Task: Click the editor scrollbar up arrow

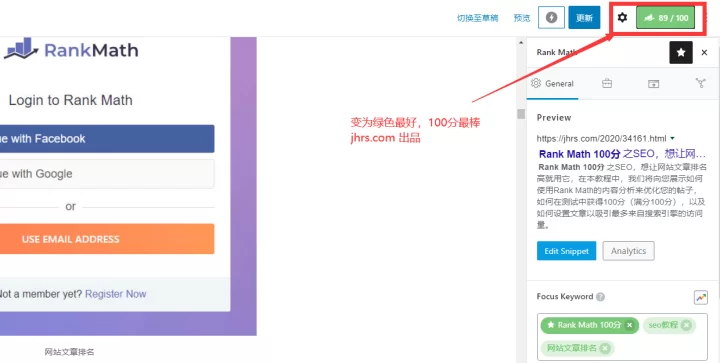Action: click(521, 43)
